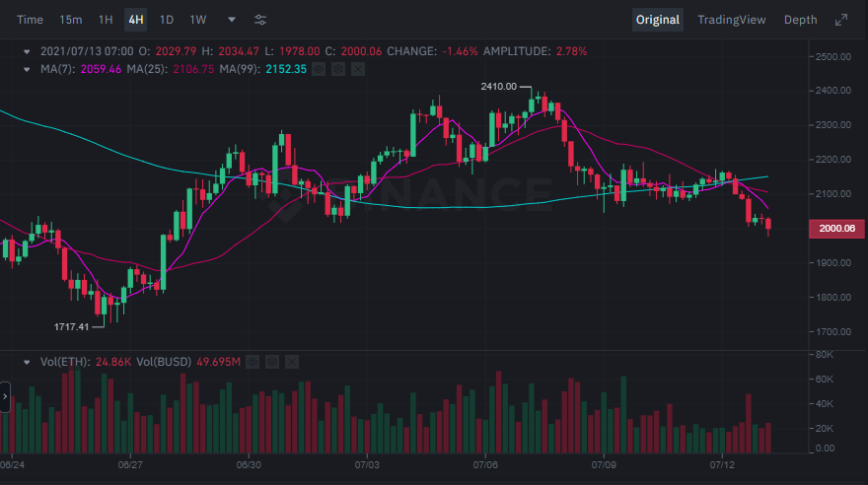Screen dimensions: 868x485
Task: Select the 15m interval
Action: click(70, 20)
